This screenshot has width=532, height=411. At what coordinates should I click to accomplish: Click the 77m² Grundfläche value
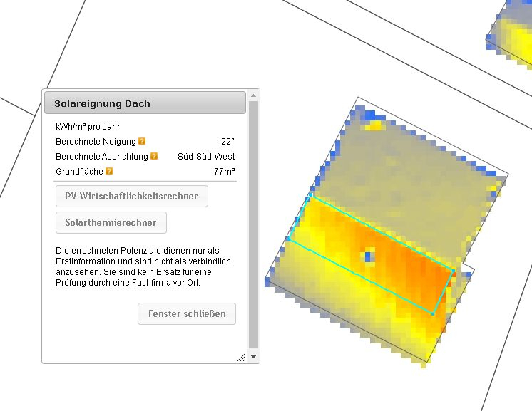pyautogui.click(x=225, y=172)
